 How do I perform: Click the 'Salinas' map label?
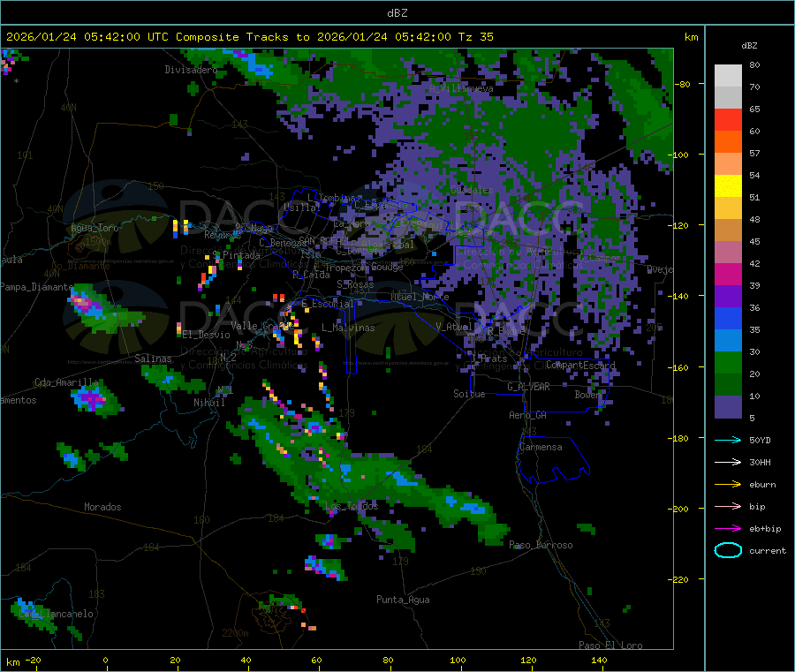[x=153, y=359]
